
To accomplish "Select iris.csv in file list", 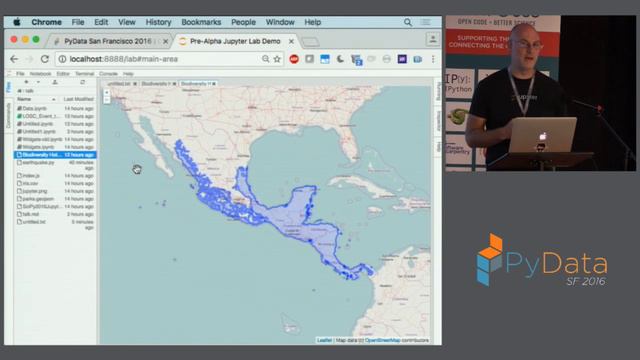I will pos(55,183).
